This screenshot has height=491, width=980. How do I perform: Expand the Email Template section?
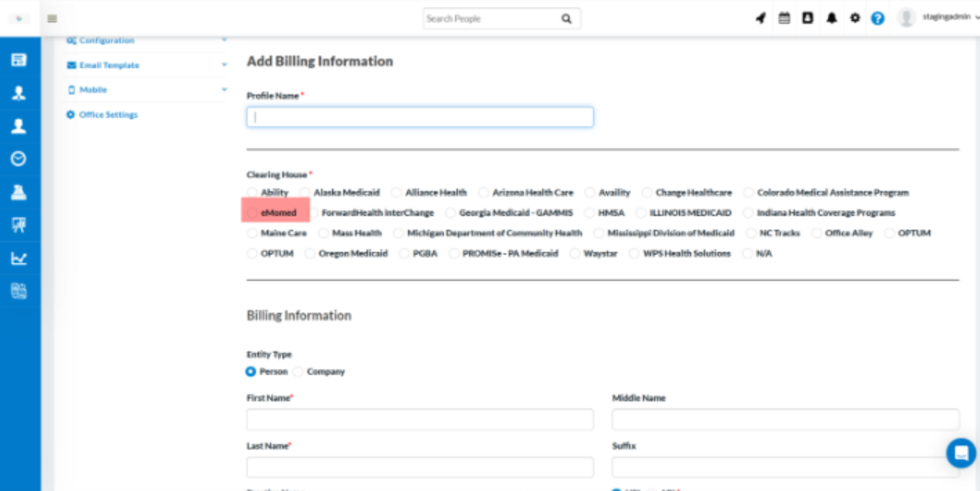click(109, 65)
